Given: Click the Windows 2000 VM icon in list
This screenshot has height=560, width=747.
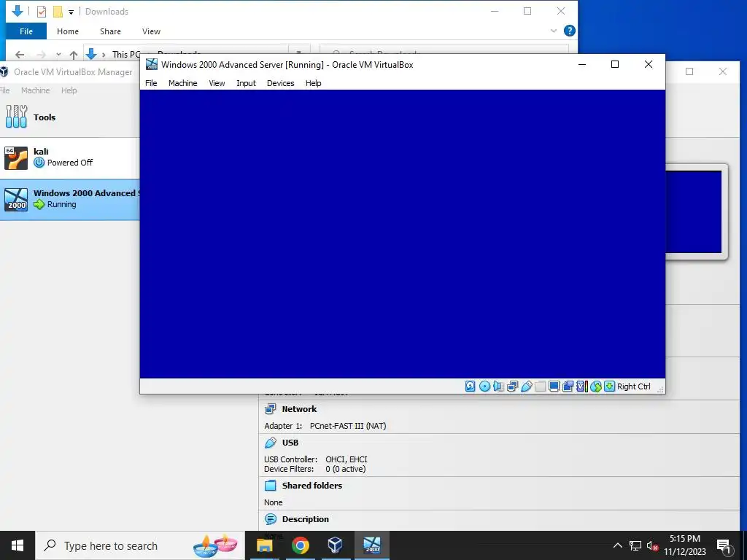Looking at the screenshot, I should (16, 200).
